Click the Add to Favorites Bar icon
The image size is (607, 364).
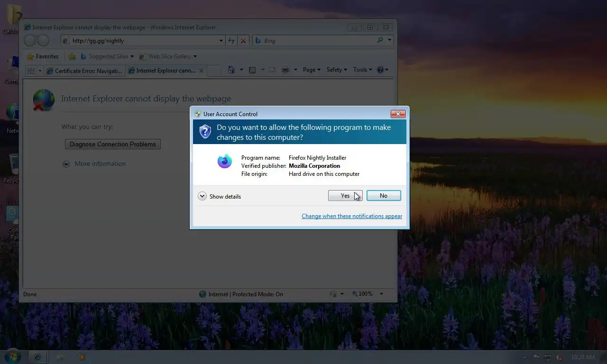click(x=72, y=56)
